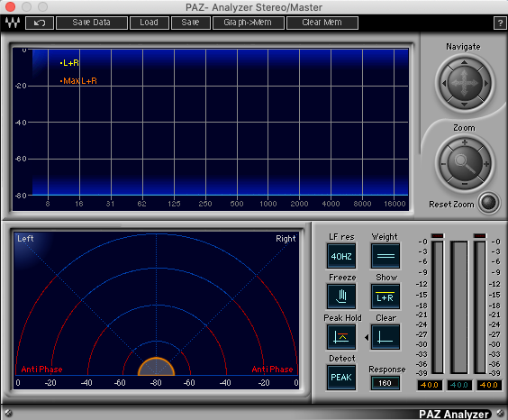The width and height of the screenshot is (508, 420).
Task: Zoom out horizontally with left minus
Action: (443, 164)
